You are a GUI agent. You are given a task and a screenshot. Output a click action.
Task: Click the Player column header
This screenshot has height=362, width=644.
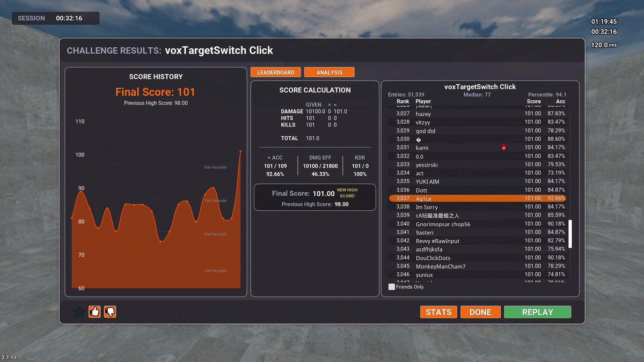pyautogui.click(x=423, y=101)
